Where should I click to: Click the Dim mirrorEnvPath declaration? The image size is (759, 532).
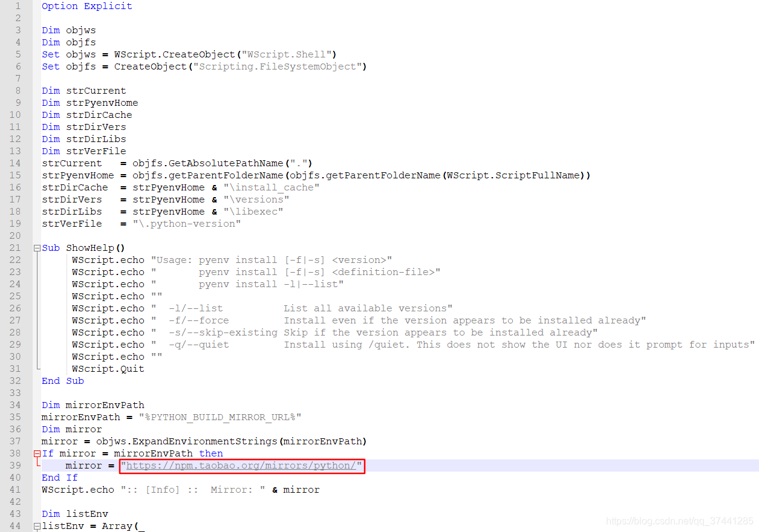tap(93, 405)
